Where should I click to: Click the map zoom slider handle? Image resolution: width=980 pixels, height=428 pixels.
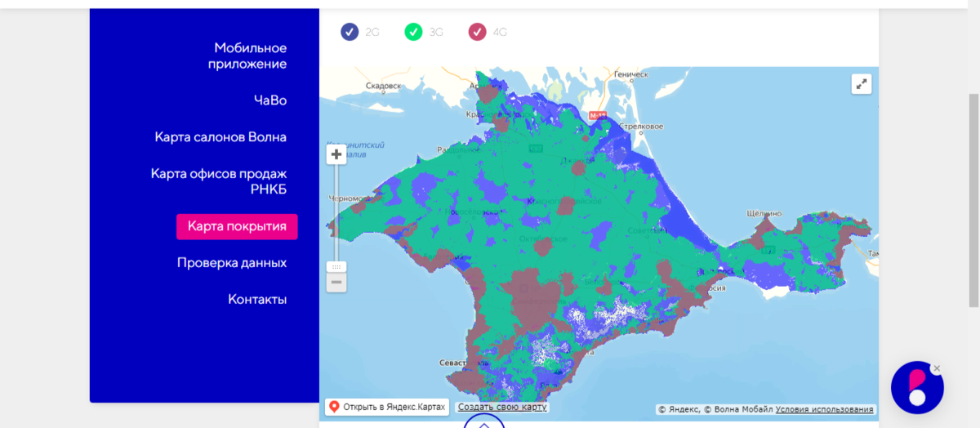tap(336, 267)
